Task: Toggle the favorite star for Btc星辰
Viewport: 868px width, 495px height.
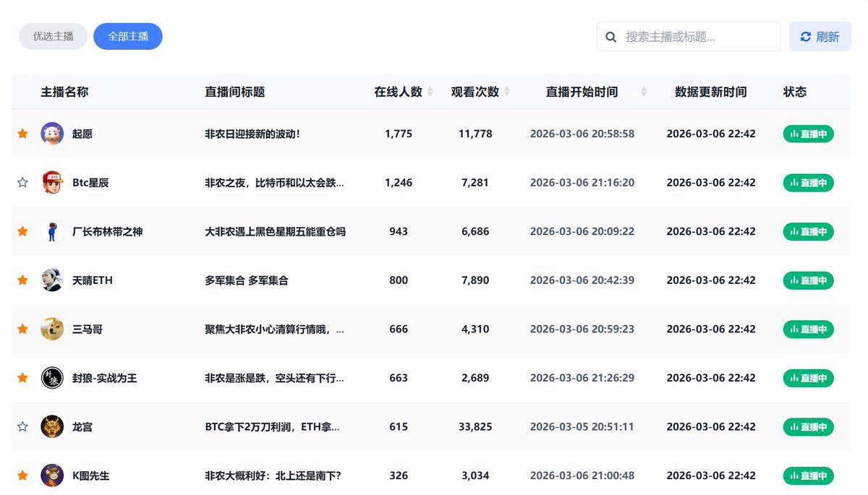Action: click(x=22, y=183)
